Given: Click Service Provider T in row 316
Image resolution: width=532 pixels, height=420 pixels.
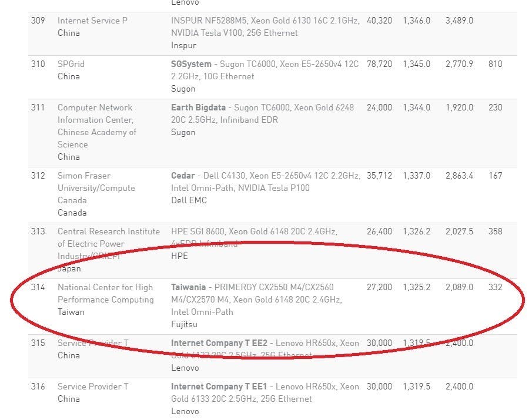Looking at the screenshot, I should [x=93, y=387].
